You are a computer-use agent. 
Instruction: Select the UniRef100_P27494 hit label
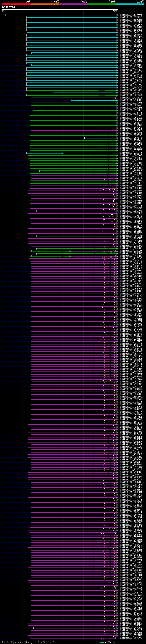pos(131,560)
